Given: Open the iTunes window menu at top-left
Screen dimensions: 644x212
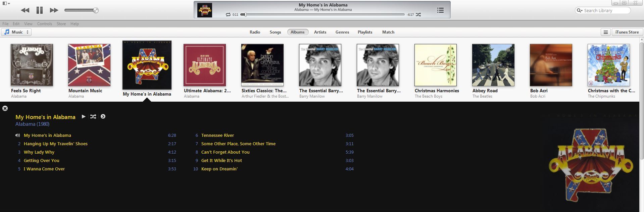Looking at the screenshot, I should 6,3.
